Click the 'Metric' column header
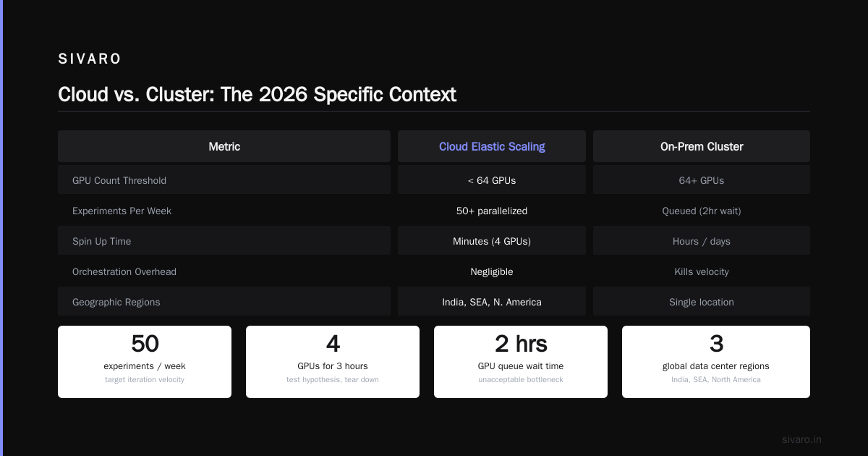 tap(224, 146)
